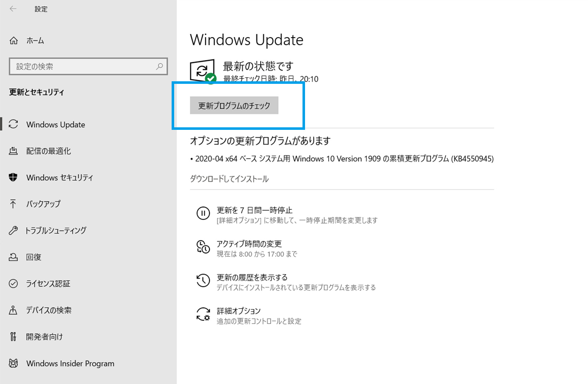This screenshot has height=384, width=588.
Task: Open 更新の履歴を表示する
Action: pos(252,277)
